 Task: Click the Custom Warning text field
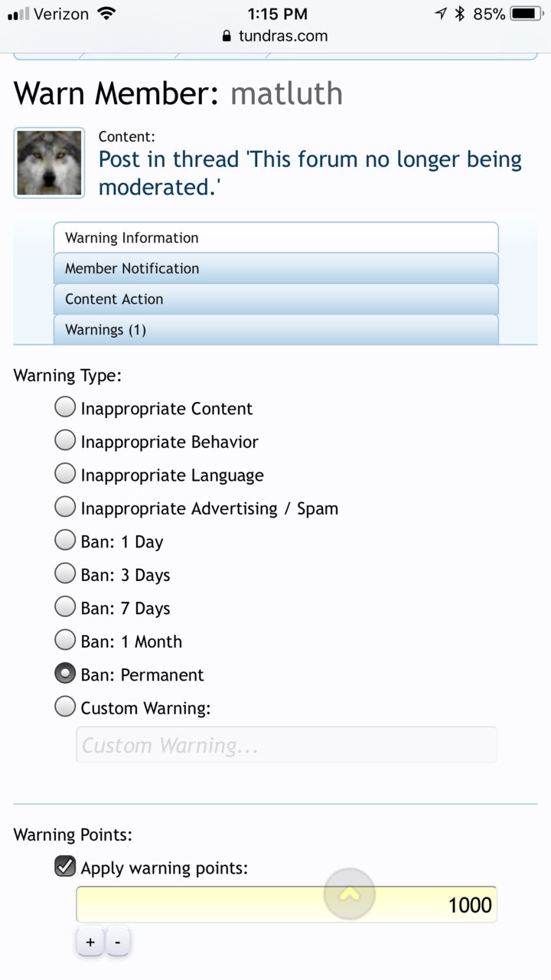click(286, 745)
